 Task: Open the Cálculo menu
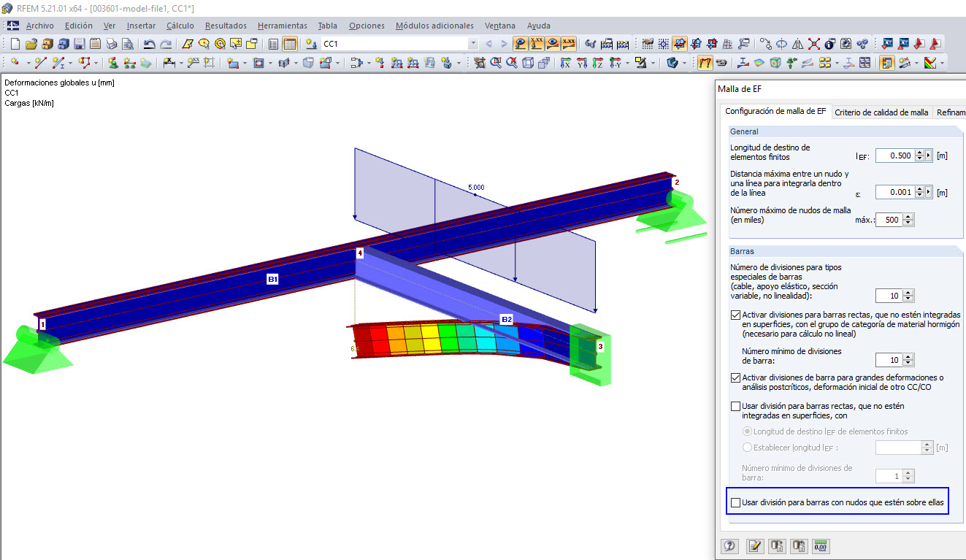point(180,26)
